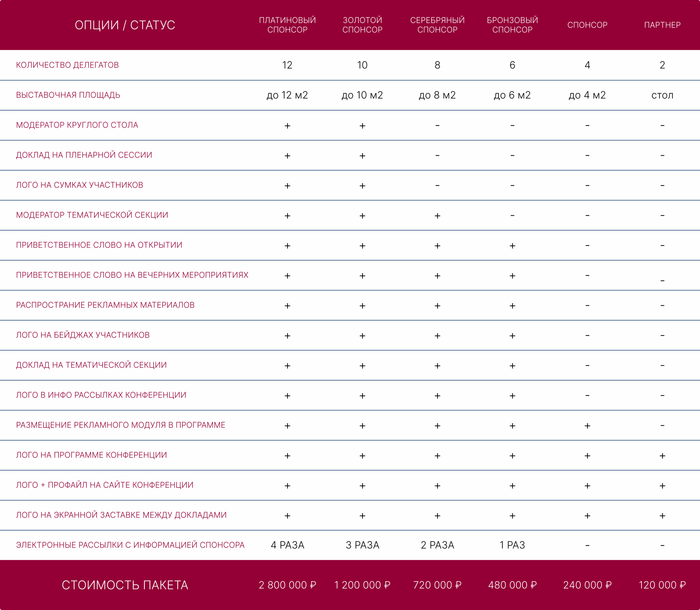Click the 2 800 000 ₽ price
The width and height of the screenshot is (700, 610).
tap(287, 585)
